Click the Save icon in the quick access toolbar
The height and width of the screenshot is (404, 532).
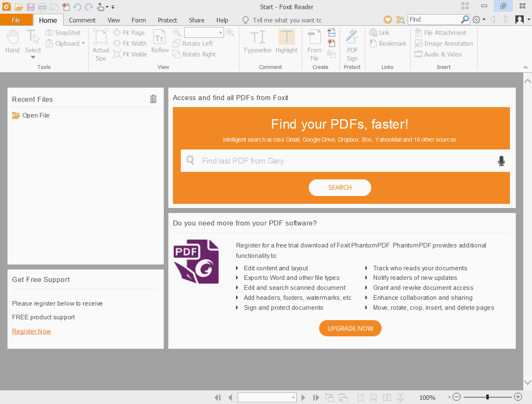(31, 7)
